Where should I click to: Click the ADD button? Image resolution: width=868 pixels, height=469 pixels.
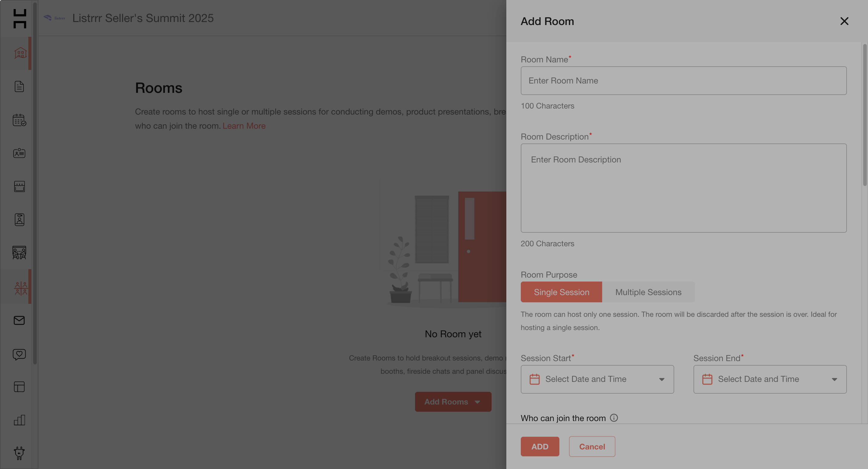[x=540, y=446]
